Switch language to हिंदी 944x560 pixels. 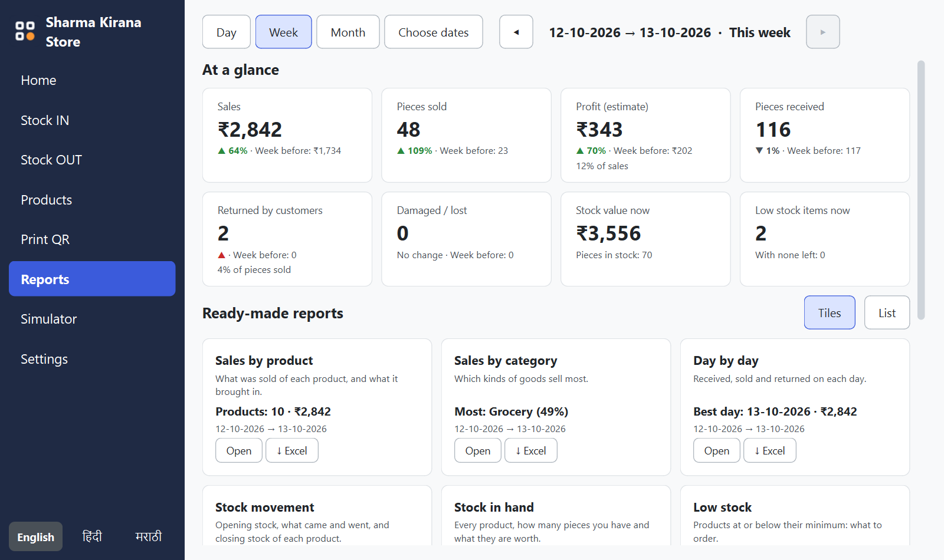tap(92, 536)
